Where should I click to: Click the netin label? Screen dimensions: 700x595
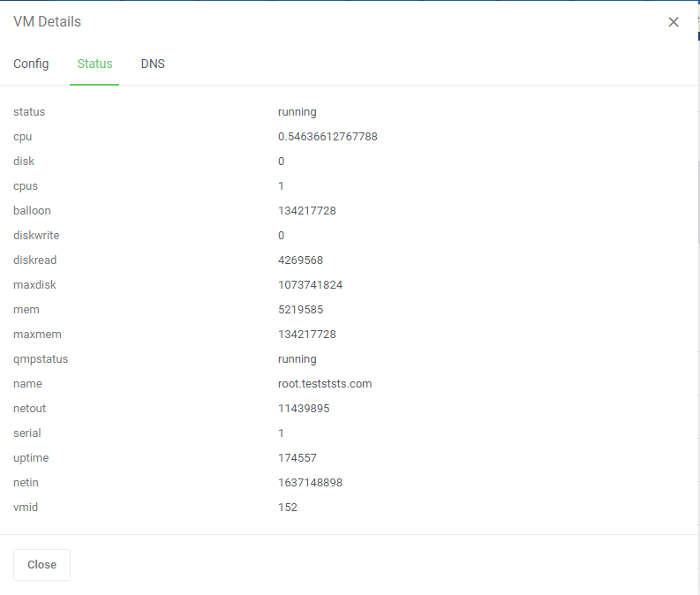pos(26,483)
